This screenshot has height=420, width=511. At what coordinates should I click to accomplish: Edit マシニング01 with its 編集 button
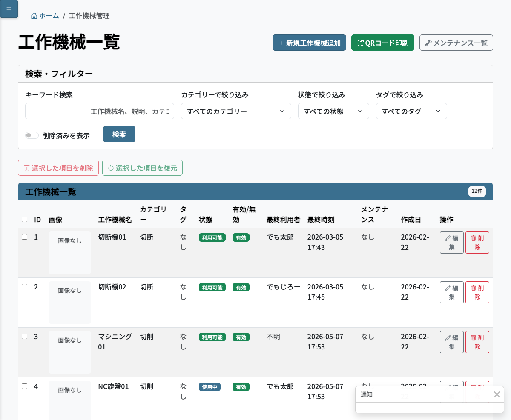coord(452,342)
